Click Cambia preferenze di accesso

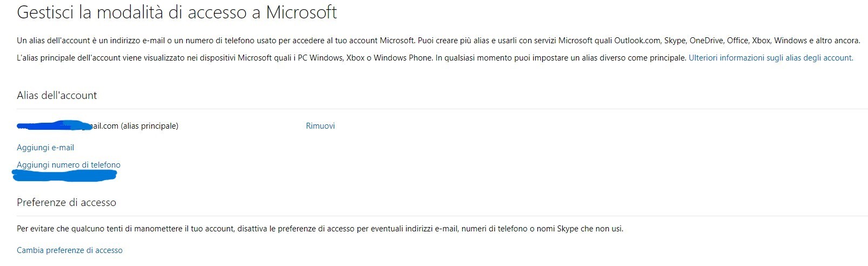tap(70, 250)
